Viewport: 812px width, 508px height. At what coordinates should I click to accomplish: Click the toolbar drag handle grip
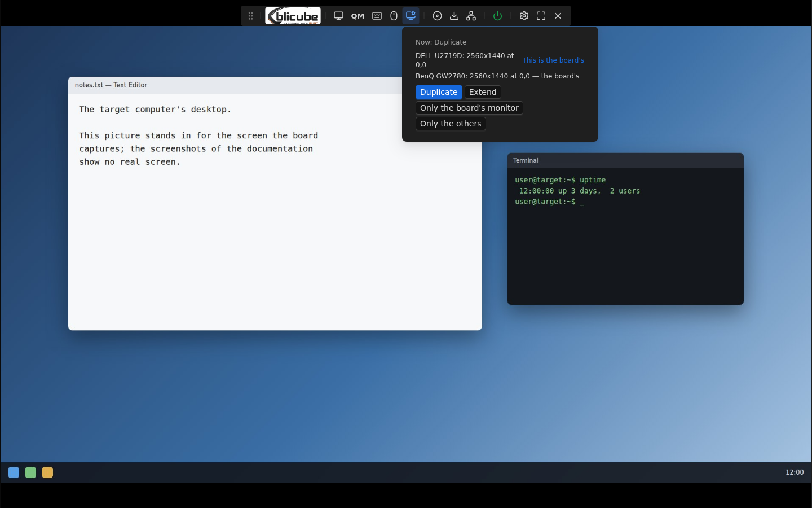coord(251,16)
